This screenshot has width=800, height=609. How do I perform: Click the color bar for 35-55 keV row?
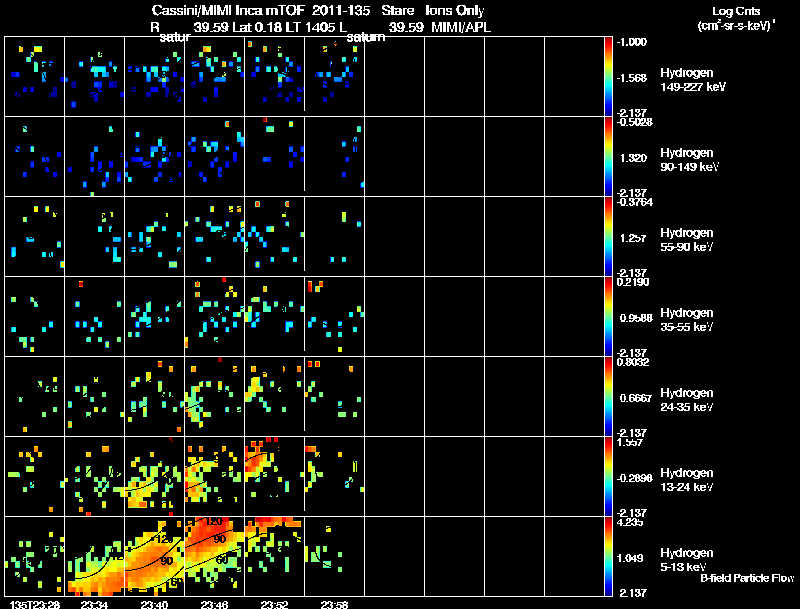[x=608, y=316]
